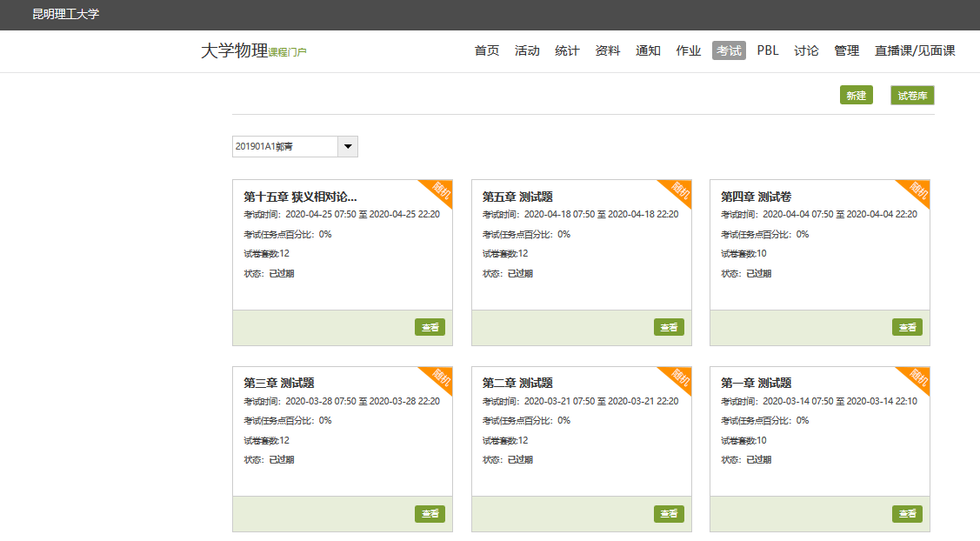View the 第十五章 狭义相对论 exam
Image resolution: width=980 pixels, height=541 pixels.
(x=430, y=327)
